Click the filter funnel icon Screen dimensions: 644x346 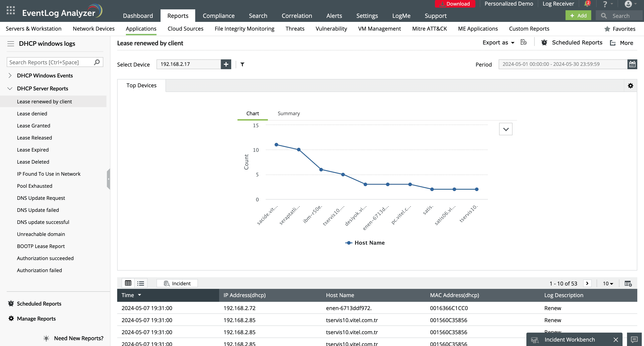(242, 65)
